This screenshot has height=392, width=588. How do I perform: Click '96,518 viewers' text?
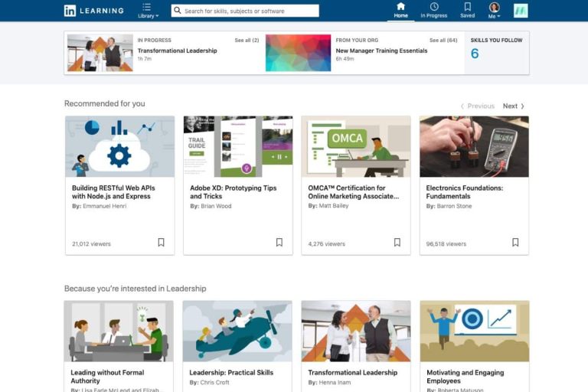[446, 243]
